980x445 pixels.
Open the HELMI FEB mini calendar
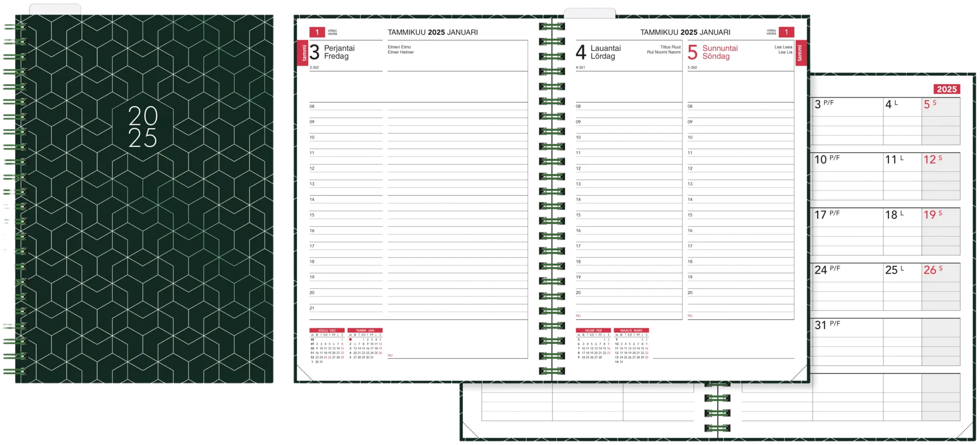[593, 344]
